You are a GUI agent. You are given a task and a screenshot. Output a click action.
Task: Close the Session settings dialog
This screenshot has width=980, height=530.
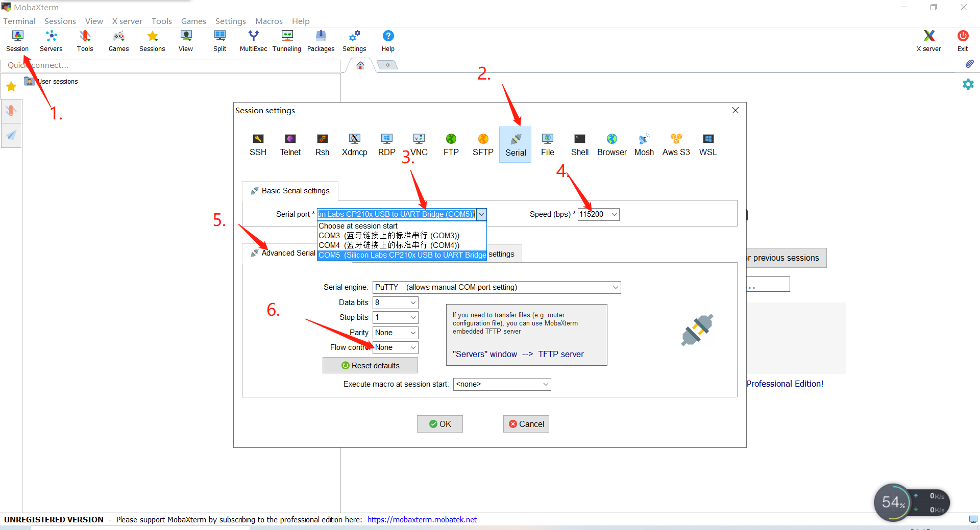[x=736, y=110]
